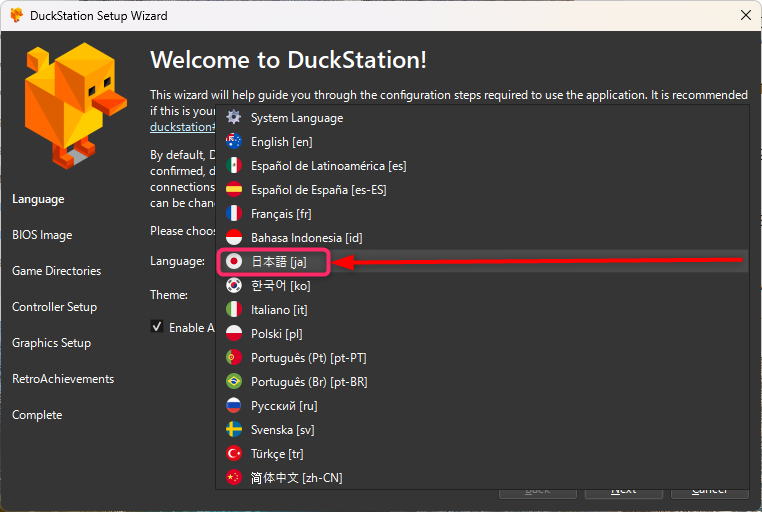The height and width of the screenshot is (512, 762).
Task: Click the Australian flag icon for English
Action: coord(234,142)
